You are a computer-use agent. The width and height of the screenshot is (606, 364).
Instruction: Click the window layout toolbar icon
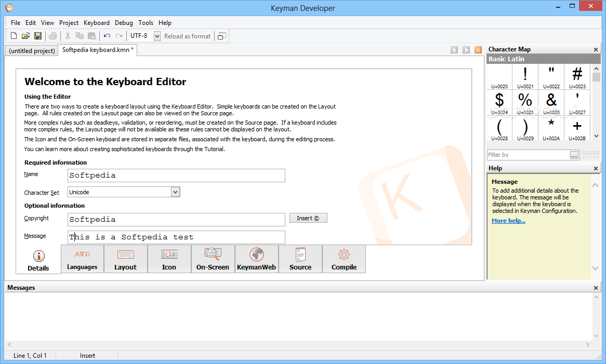pyautogui.click(x=221, y=36)
